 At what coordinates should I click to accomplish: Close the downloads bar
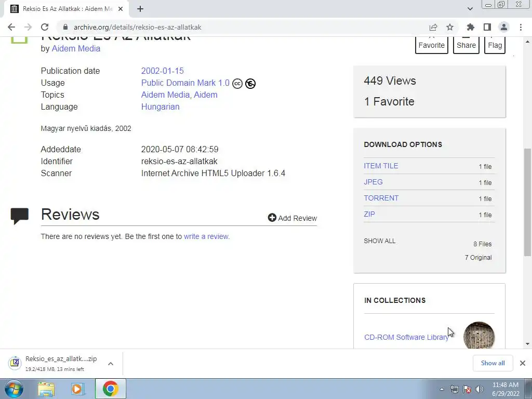523,363
